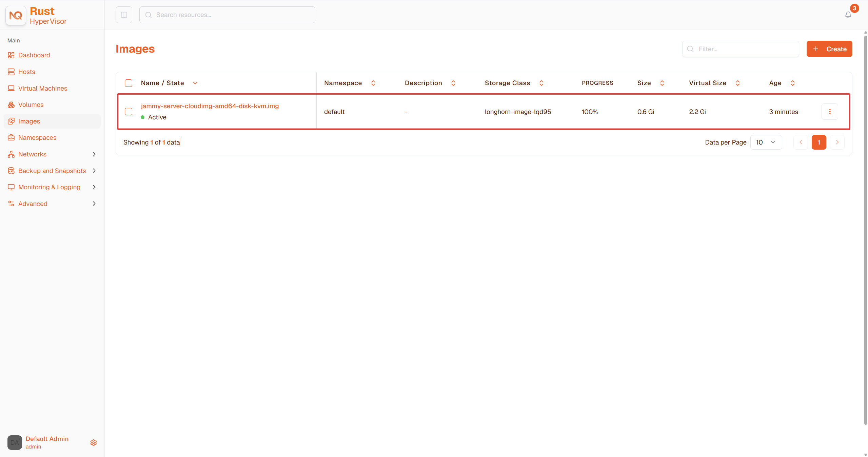
Task: Open the Data per Page dropdown
Action: pos(766,142)
